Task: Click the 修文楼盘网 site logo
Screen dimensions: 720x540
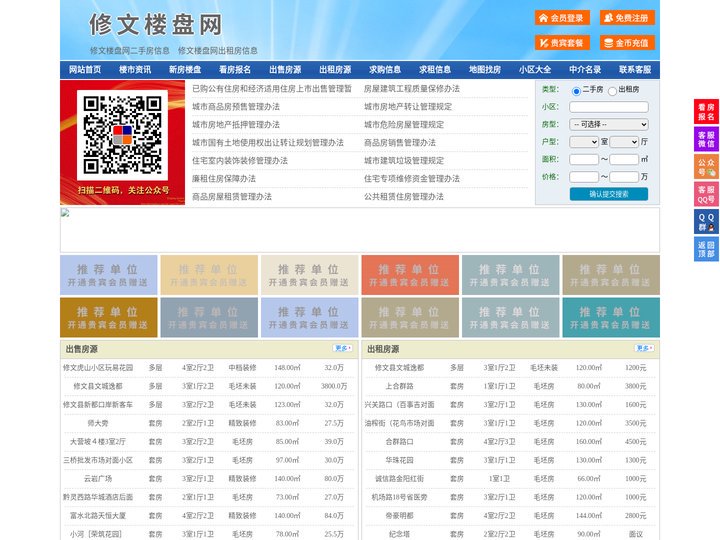Action: pos(156,24)
